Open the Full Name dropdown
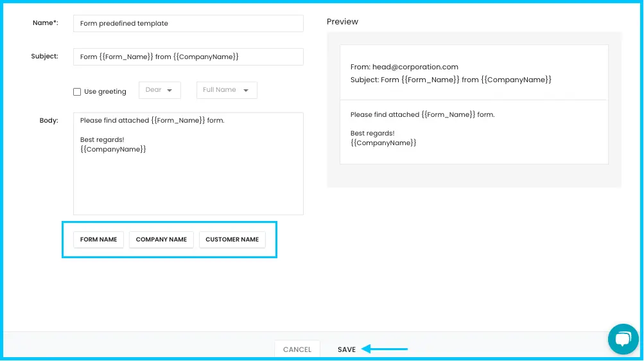The width and height of the screenshot is (644, 361). coord(227,90)
